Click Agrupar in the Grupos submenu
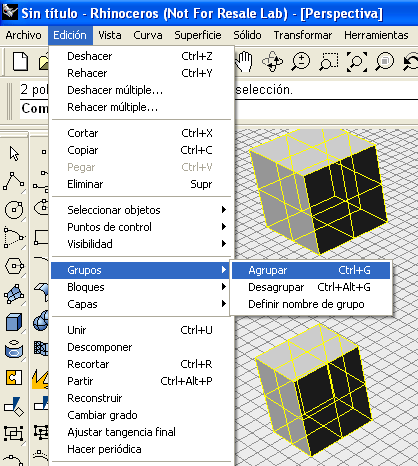This screenshot has height=466, width=418. click(311, 270)
